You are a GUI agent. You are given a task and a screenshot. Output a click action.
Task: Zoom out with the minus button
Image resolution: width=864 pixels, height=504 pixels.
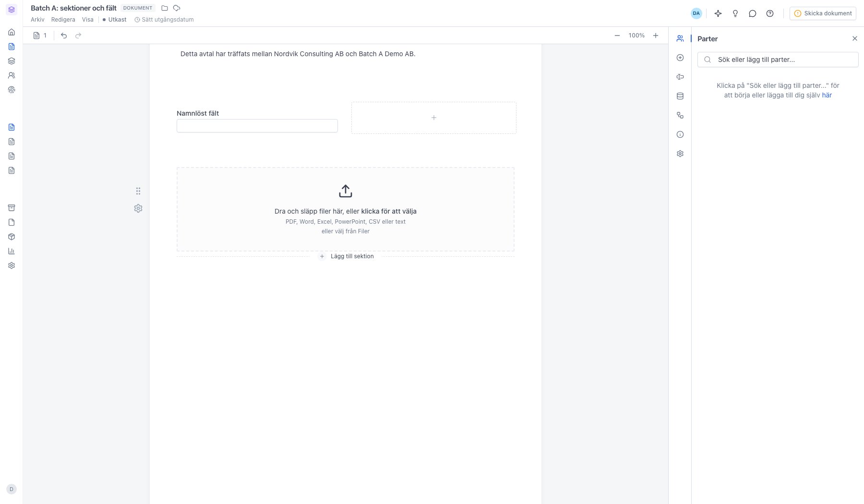click(617, 36)
